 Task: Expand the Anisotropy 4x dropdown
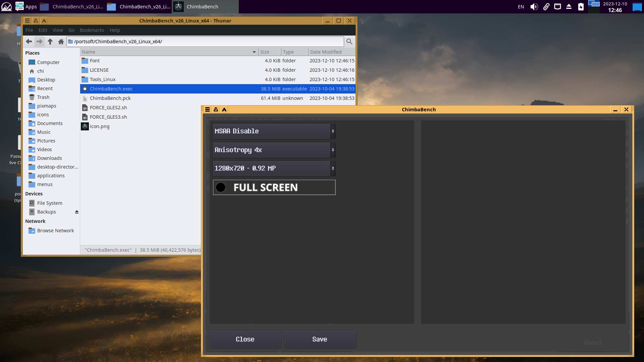click(x=274, y=150)
